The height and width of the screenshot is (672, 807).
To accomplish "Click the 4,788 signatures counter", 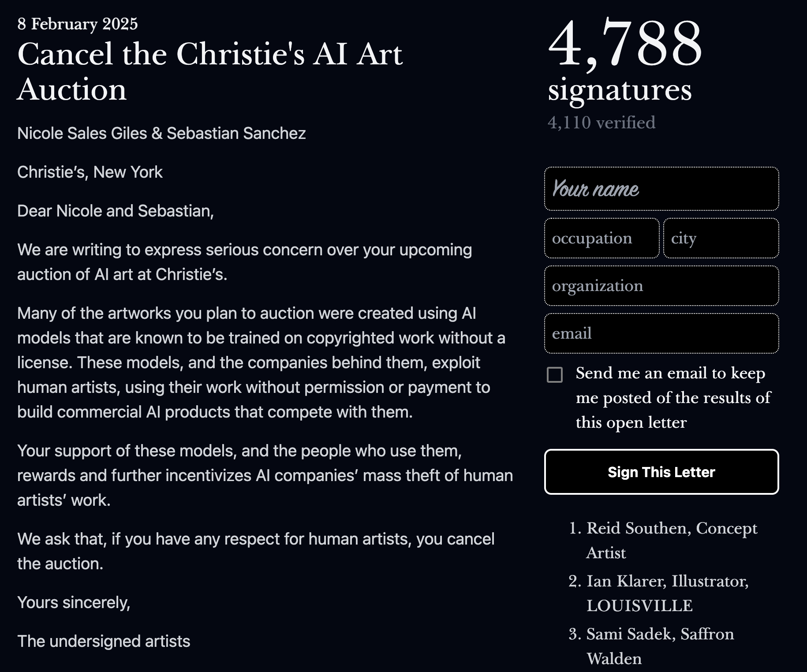I will point(624,61).
